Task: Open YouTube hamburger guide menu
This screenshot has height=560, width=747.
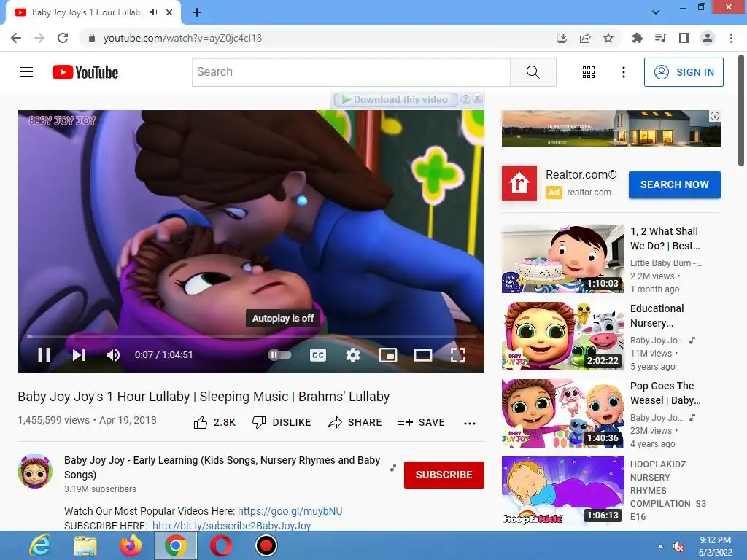Action: coord(26,72)
